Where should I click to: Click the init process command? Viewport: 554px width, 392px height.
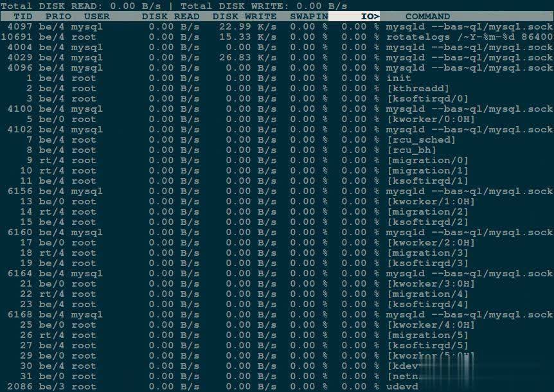[x=398, y=78]
